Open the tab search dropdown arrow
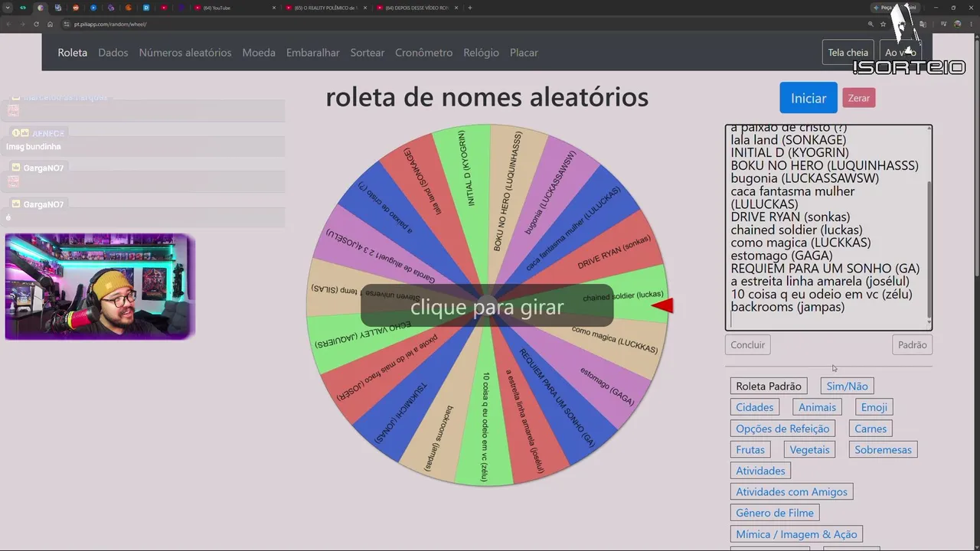980x551 pixels. pos(8,8)
